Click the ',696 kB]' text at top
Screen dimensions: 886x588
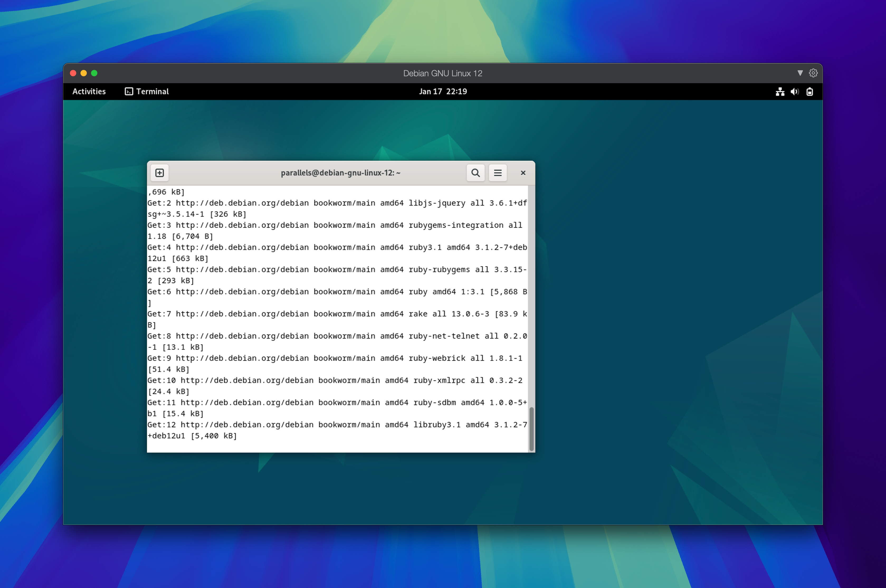(x=166, y=192)
